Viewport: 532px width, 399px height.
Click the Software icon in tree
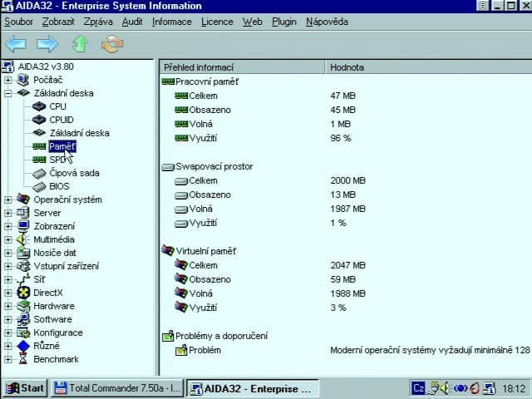[x=23, y=319]
